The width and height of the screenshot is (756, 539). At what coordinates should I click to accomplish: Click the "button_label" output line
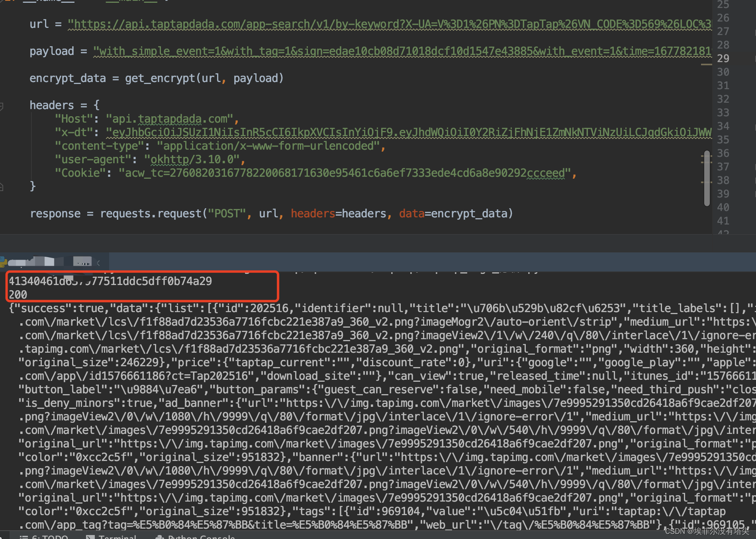pyautogui.click(x=387, y=389)
